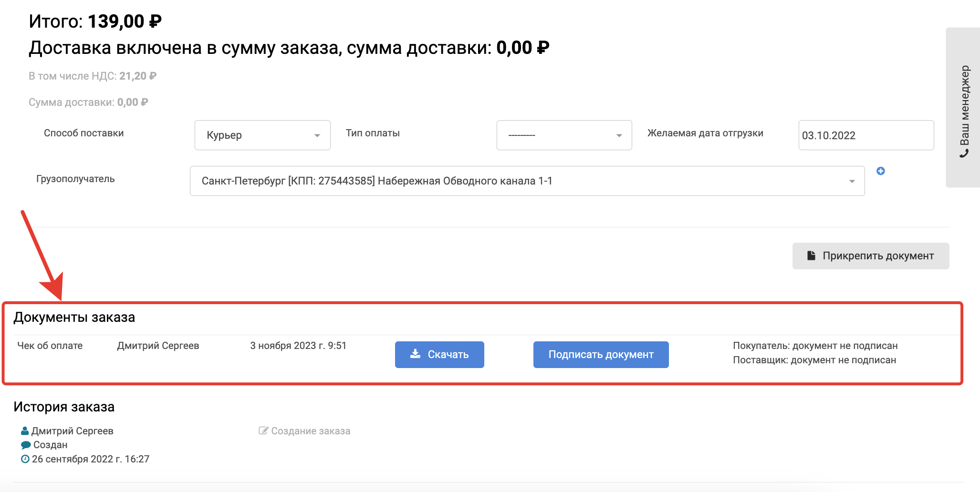Click the blue plus icon beside consignee
The width and height of the screenshot is (980, 492).
880,171
